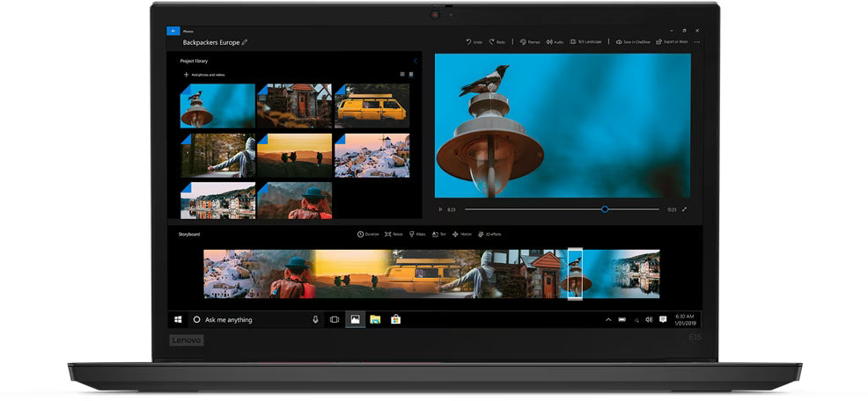This screenshot has width=868, height=401.
Task: Open the File Explorer icon on the taskbar
Action: [x=375, y=320]
